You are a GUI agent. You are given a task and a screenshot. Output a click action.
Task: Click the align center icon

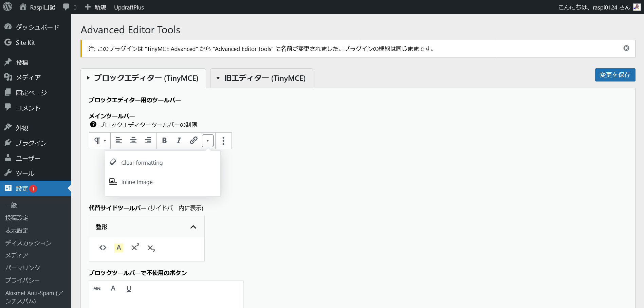(x=133, y=140)
